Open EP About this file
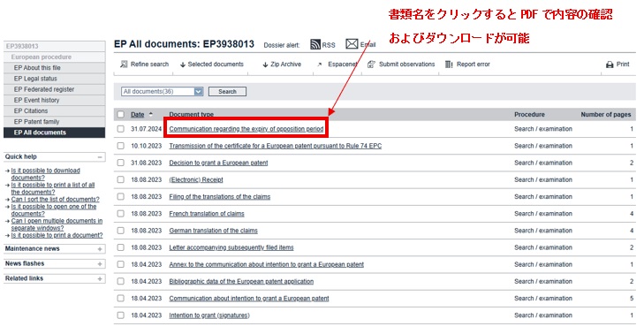Viewport: 644px width, 334px height. (x=54, y=68)
